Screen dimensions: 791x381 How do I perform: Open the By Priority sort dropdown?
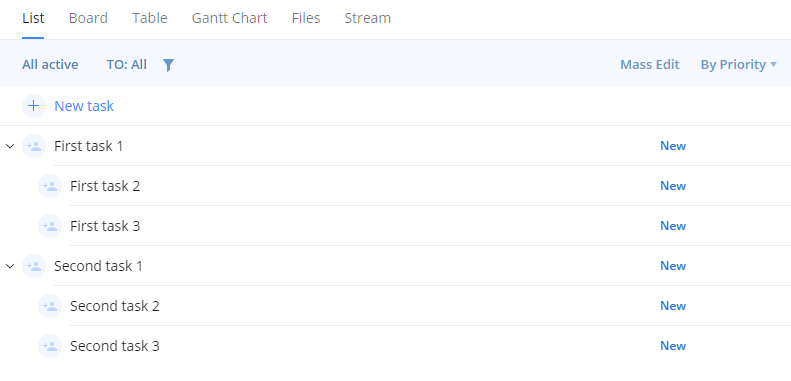click(739, 65)
